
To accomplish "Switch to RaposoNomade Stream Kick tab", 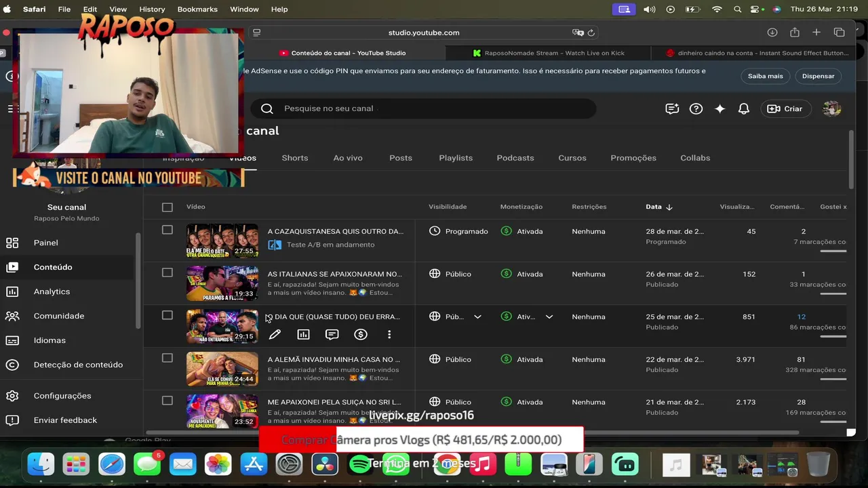I will [548, 53].
